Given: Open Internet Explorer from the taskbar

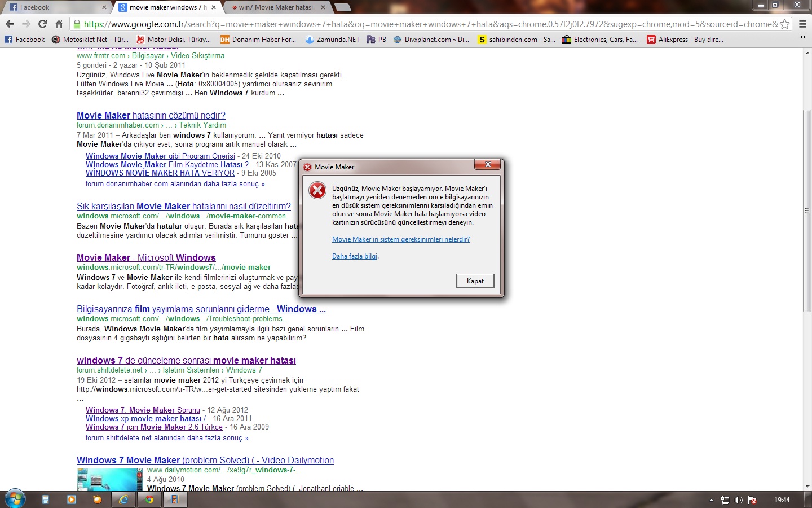Looking at the screenshot, I should tap(123, 500).
